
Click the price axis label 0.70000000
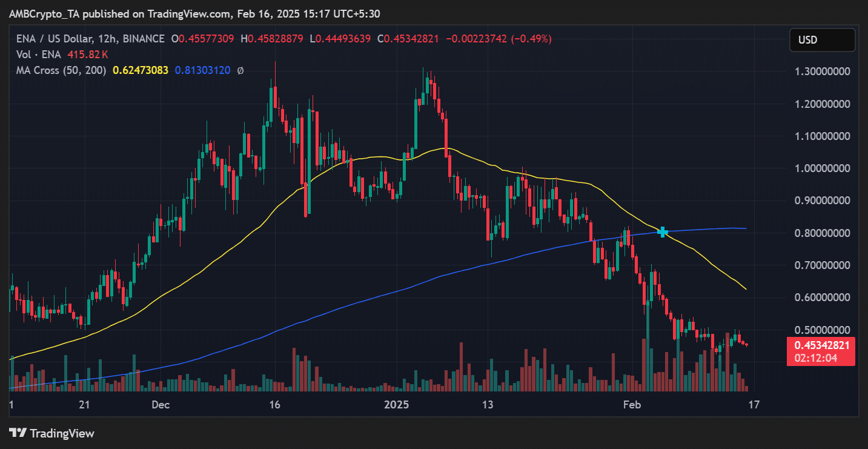(822, 265)
